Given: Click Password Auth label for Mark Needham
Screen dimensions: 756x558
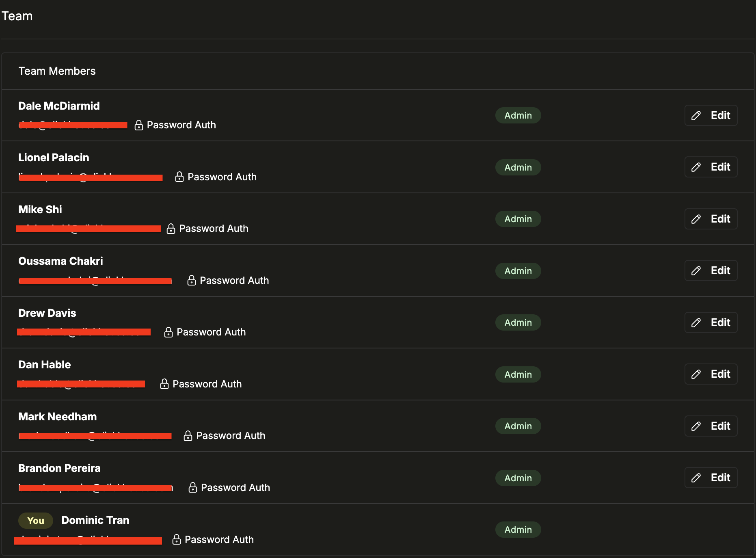Looking at the screenshot, I should (231, 435).
